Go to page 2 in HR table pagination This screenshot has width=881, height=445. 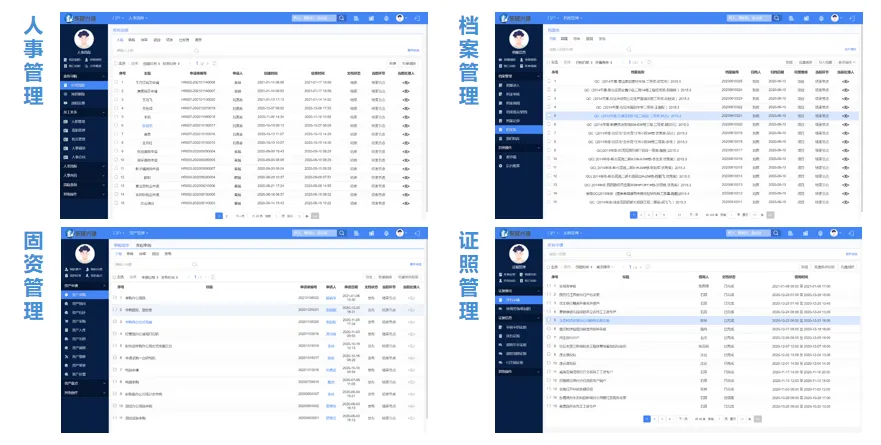click(x=229, y=215)
